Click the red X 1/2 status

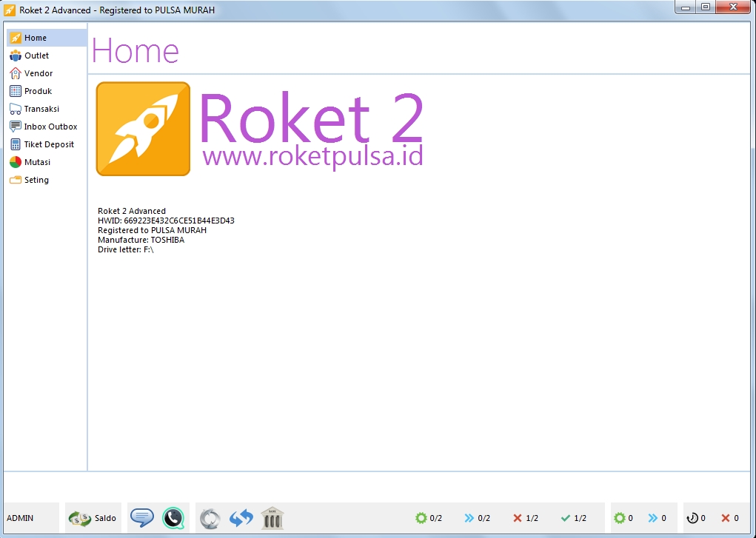526,518
